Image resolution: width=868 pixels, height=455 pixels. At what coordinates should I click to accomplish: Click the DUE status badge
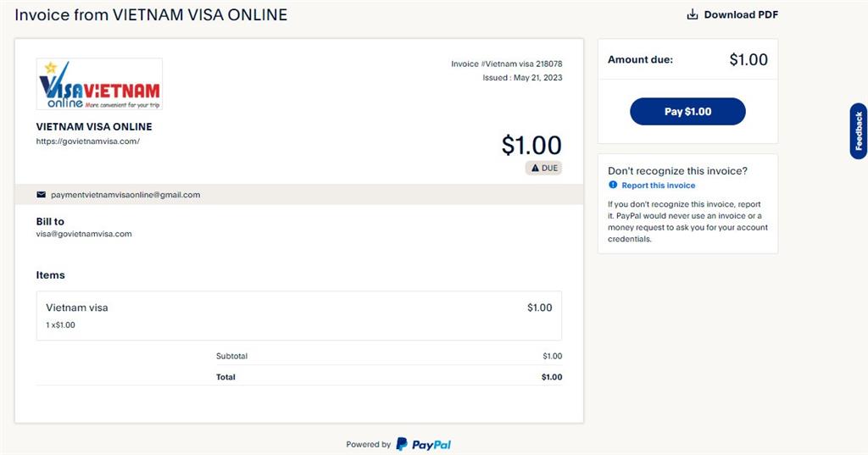tap(543, 168)
